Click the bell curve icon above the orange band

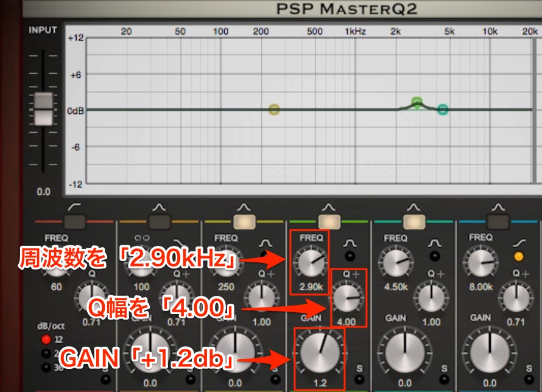159,207
